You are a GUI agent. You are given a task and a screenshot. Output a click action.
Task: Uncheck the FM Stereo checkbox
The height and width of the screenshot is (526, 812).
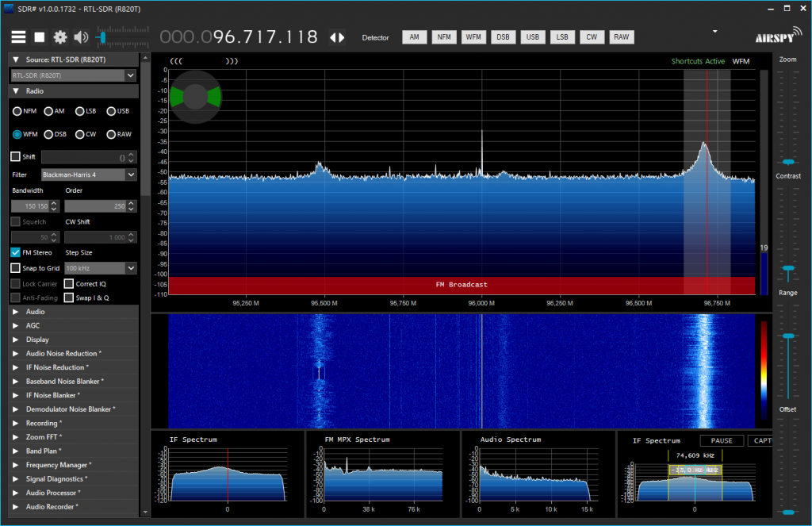tap(16, 252)
